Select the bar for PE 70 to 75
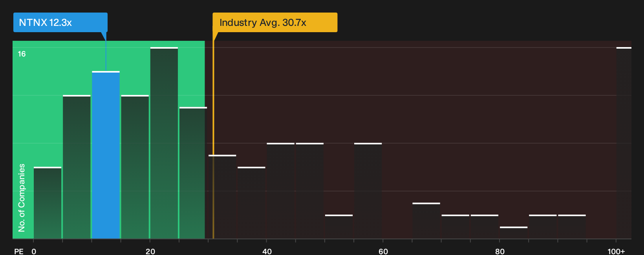The height and width of the screenshot is (255, 644). [x=456, y=227]
